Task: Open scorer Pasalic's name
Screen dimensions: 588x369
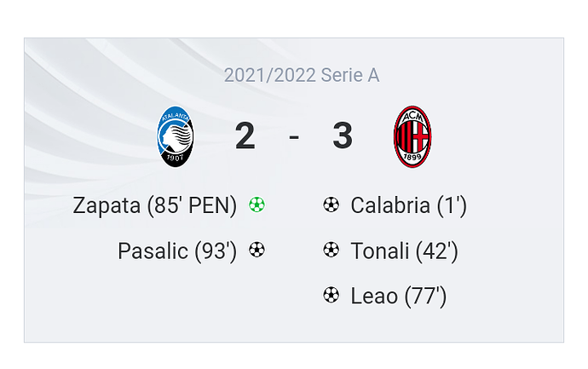Action: (153, 251)
